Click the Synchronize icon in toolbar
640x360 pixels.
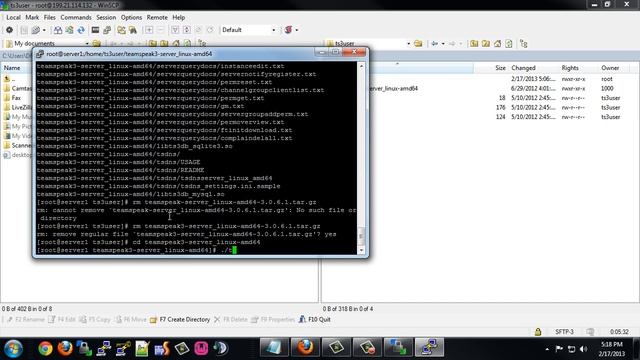(x=69, y=30)
